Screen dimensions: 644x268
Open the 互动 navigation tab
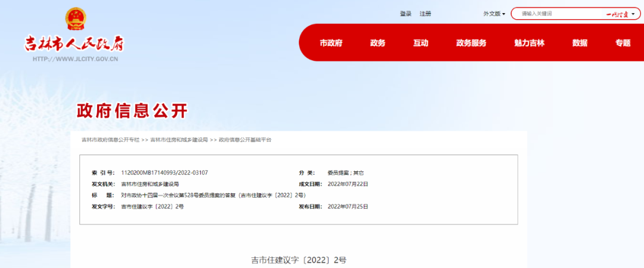tap(420, 43)
